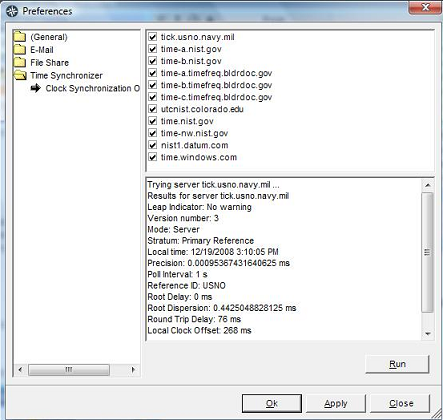Click the log panel vertical scrollbar thumb
This screenshot has width=443, height=420.
click(428, 252)
